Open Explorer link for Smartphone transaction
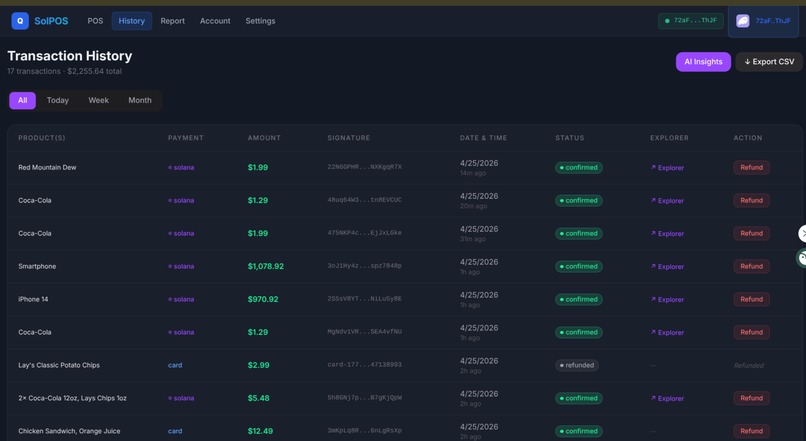Viewport: 806px width, 441px height. (667, 266)
